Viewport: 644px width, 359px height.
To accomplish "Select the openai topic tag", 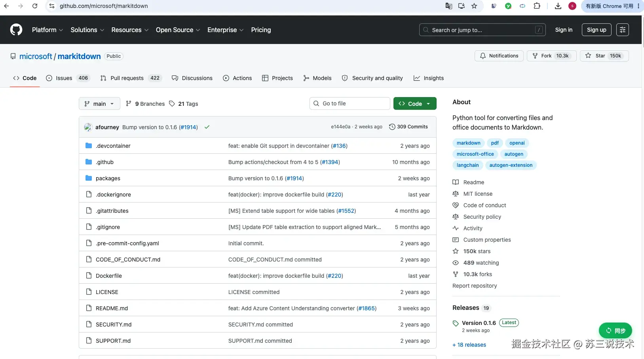I will [x=517, y=143].
